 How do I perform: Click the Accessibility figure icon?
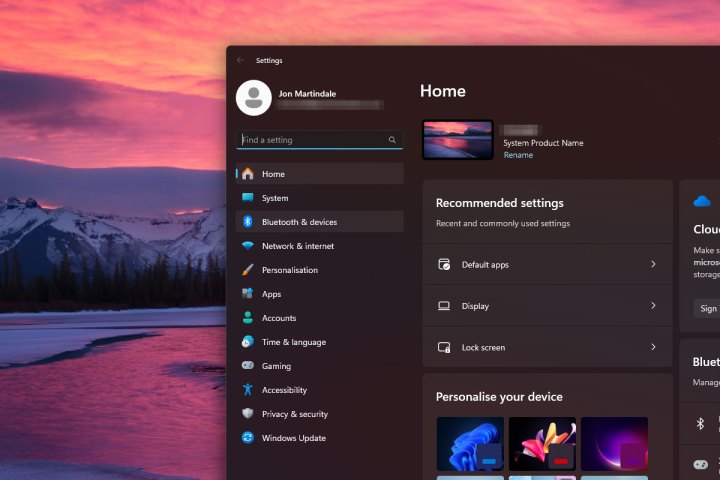247,390
